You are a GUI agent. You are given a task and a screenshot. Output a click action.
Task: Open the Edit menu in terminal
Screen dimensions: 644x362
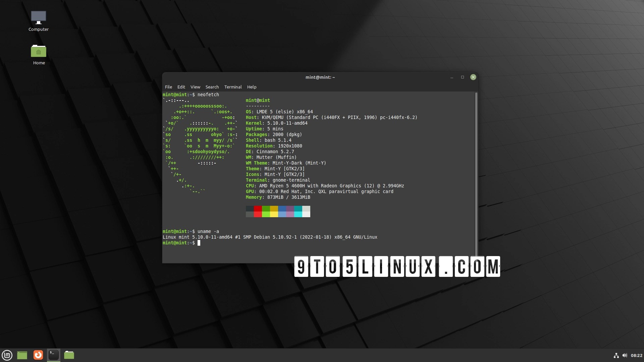[181, 87]
